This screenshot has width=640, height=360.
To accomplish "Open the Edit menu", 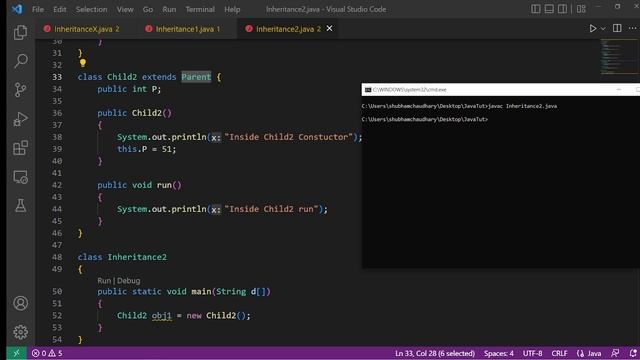I will pyautogui.click(x=60, y=9).
